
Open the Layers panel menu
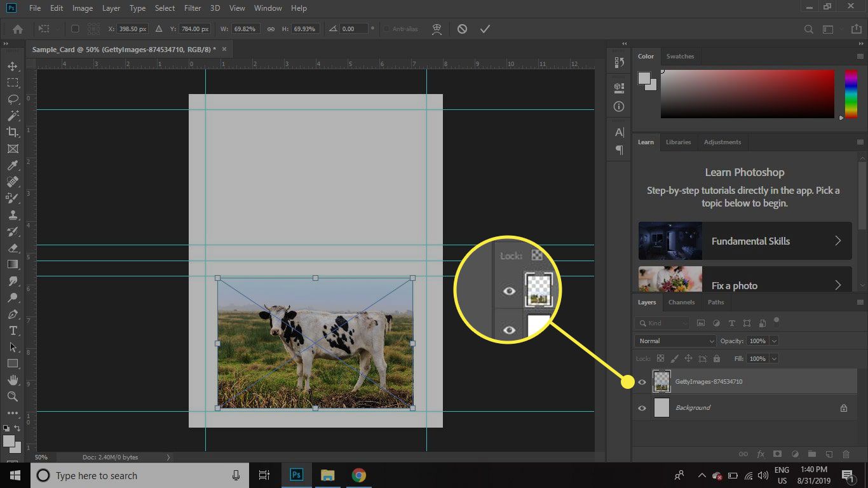click(x=860, y=302)
